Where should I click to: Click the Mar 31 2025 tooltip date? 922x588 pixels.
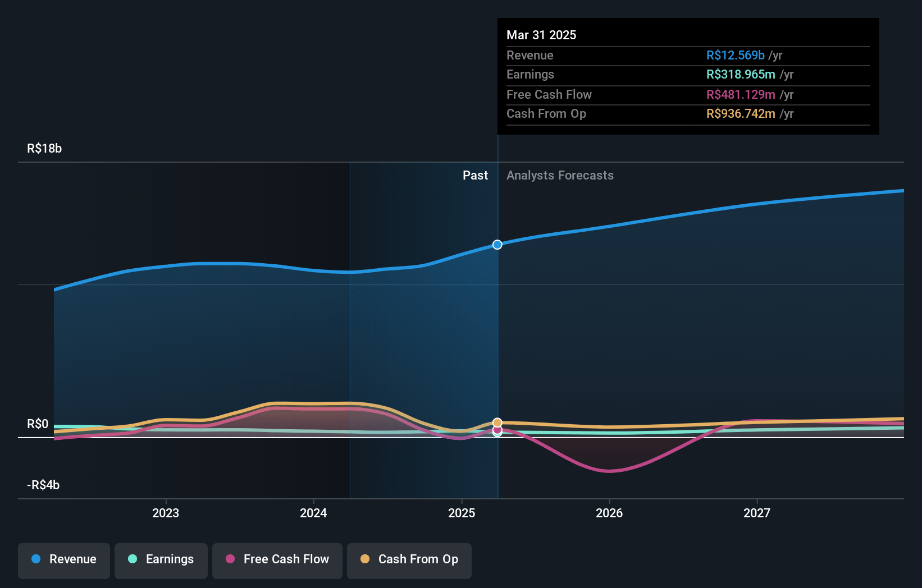[x=541, y=35]
